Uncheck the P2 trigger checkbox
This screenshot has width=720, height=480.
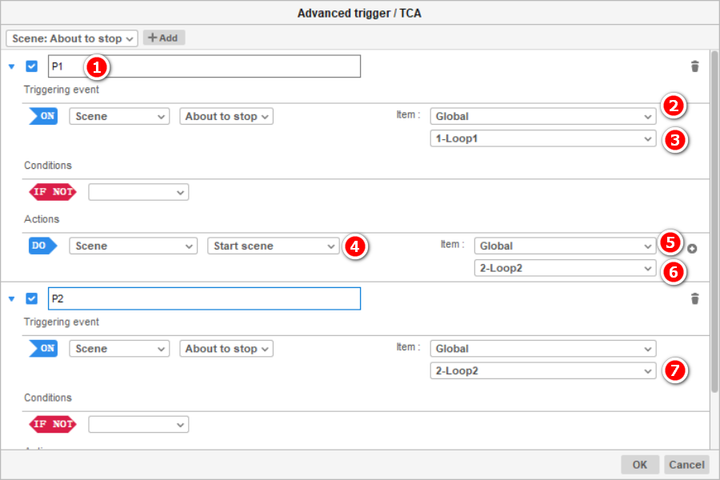[32, 298]
